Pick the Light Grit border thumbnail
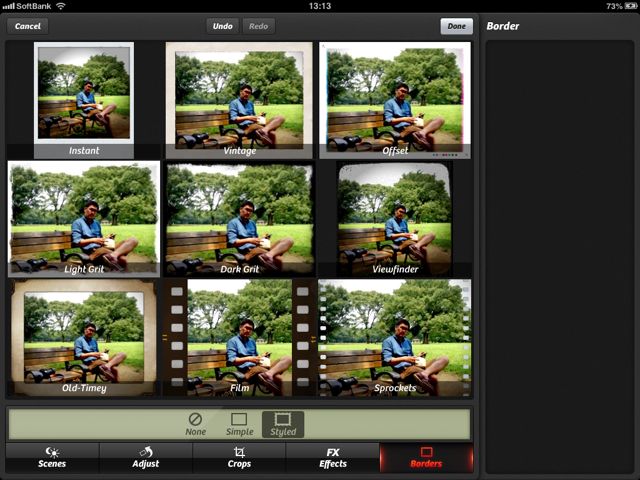 [84, 219]
